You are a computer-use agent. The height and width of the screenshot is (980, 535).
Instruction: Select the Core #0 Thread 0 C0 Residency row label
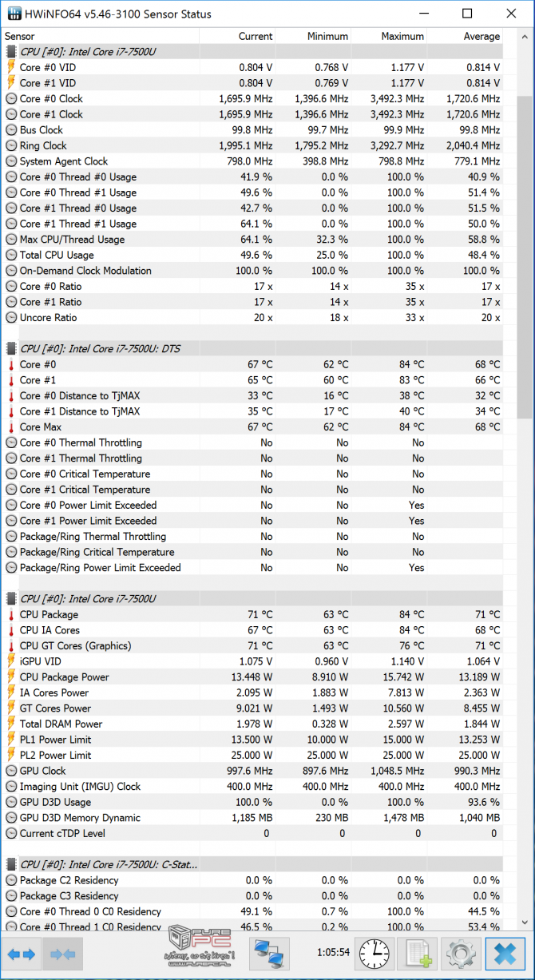[x=90, y=911]
